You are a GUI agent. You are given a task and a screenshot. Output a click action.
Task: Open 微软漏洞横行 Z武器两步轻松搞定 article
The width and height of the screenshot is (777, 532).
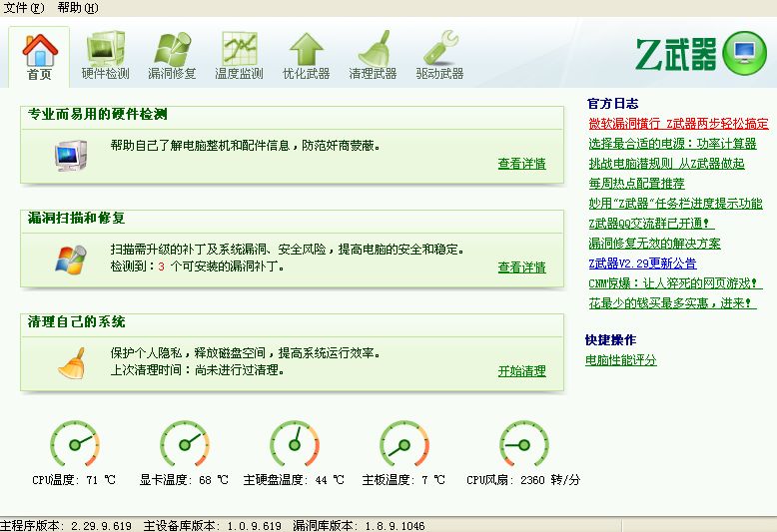coord(678,124)
